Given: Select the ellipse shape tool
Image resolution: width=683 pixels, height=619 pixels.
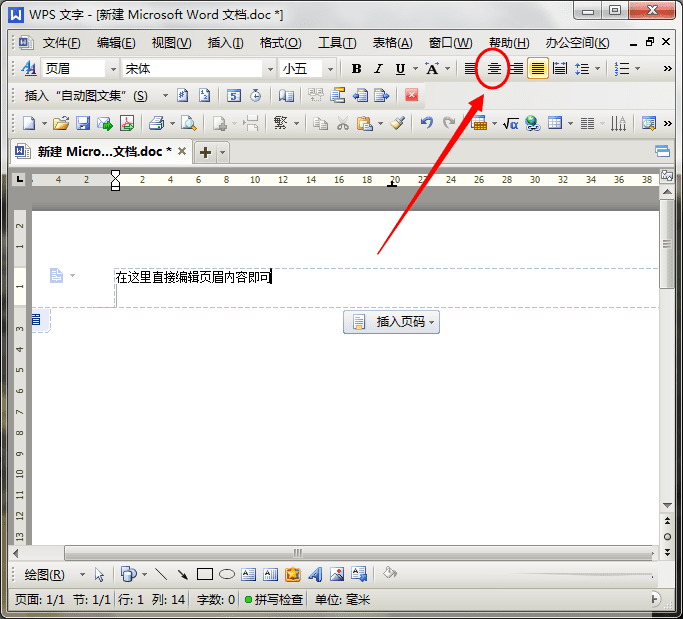Looking at the screenshot, I should point(227,575).
